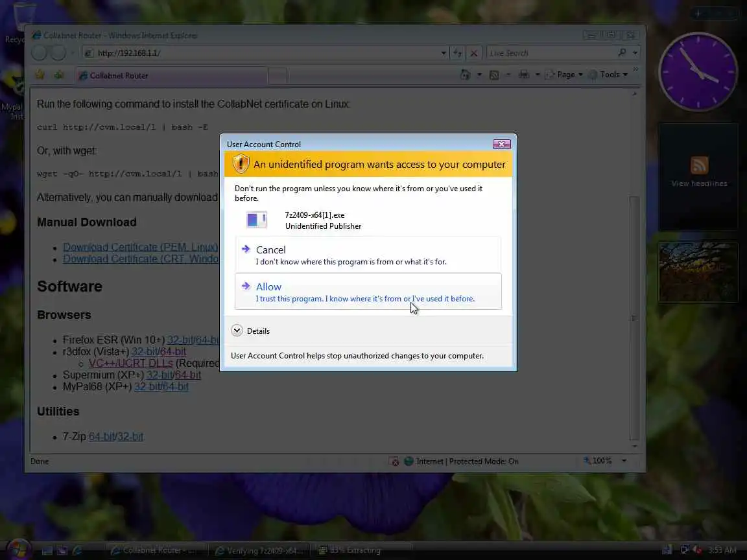Click the Feeds icon in IE toolbar
Image resolution: width=747 pixels, height=560 pixels.
(x=494, y=75)
